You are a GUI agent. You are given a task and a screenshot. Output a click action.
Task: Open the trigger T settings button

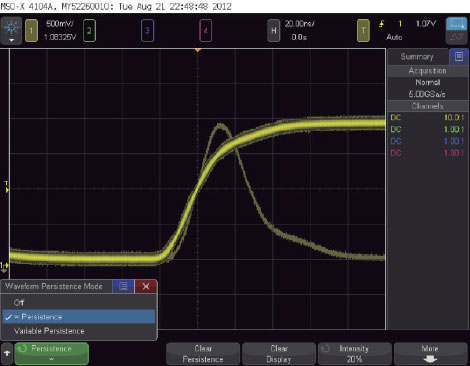[x=363, y=31]
